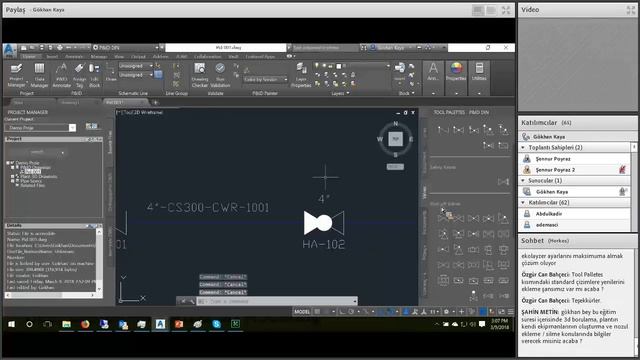Screen dimensions: 640x360
Task: Open the Project Manager ribbon tool
Action: coord(16,76)
